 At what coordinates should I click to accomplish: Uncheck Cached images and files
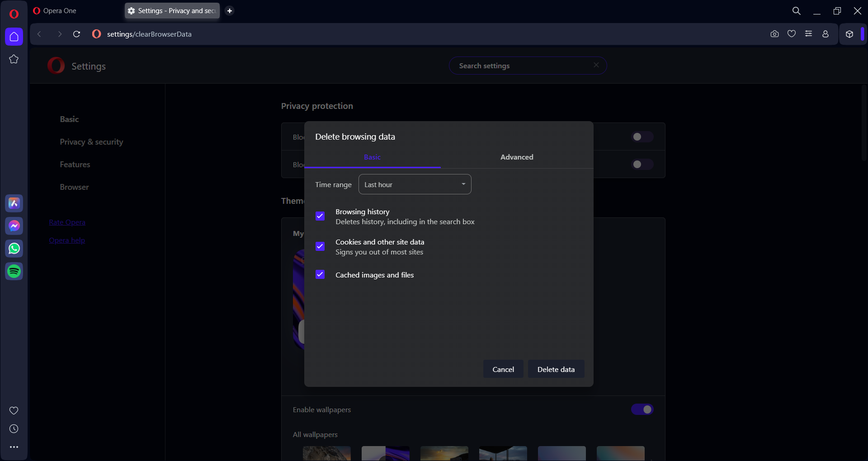[x=320, y=274]
